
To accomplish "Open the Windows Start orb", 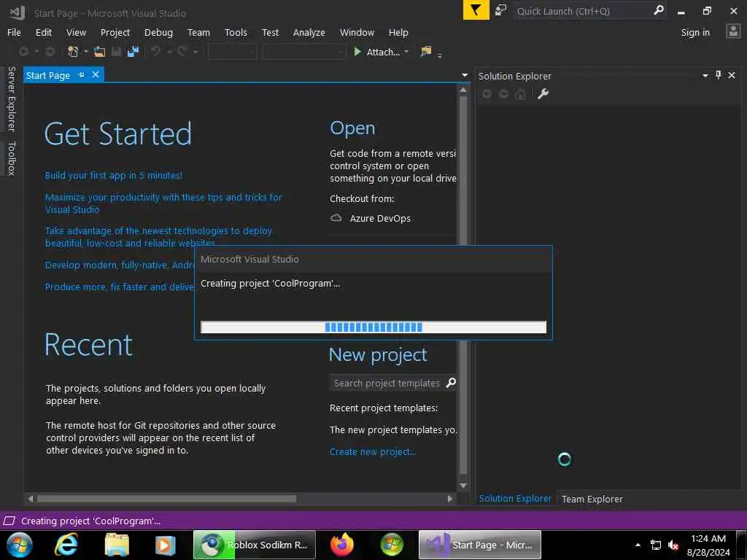I will coord(20,544).
